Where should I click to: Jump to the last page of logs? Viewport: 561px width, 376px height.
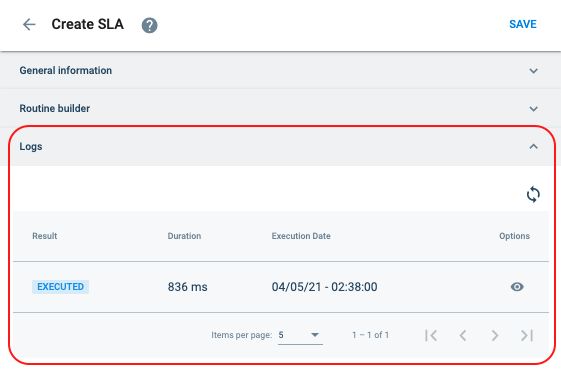point(527,335)
